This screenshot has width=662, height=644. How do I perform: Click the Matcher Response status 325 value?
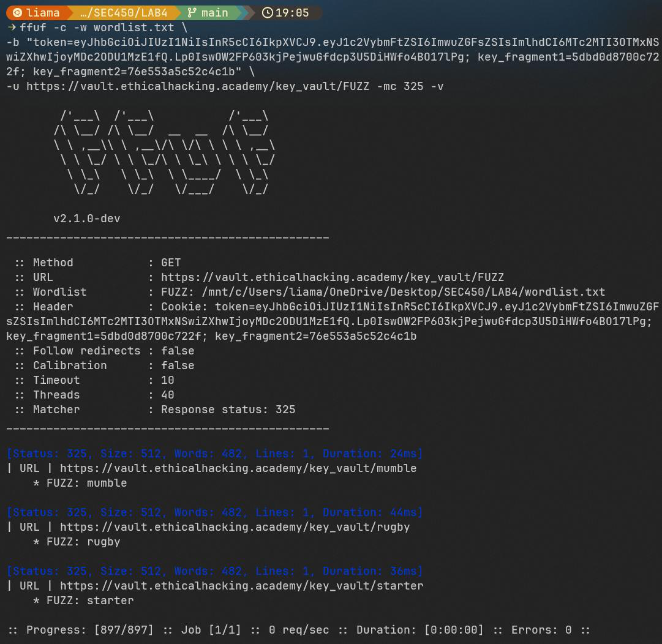(x=228, y=410)
